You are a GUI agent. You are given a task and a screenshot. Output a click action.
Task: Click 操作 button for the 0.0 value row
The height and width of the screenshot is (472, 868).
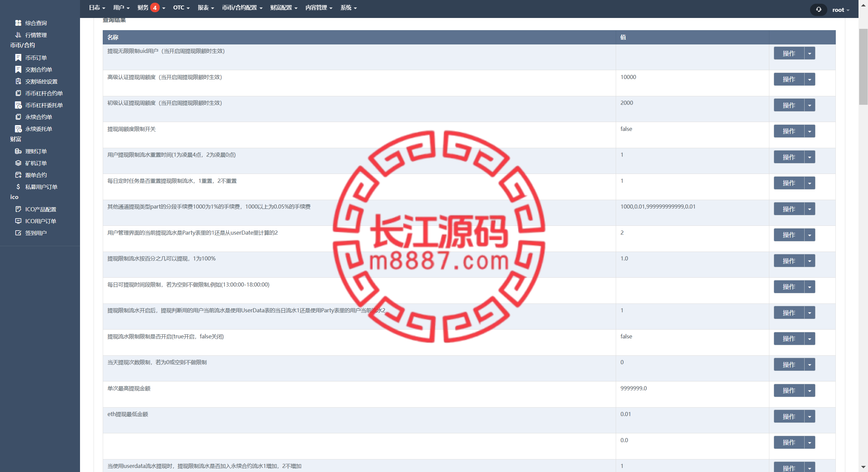(x=789, y=442)
